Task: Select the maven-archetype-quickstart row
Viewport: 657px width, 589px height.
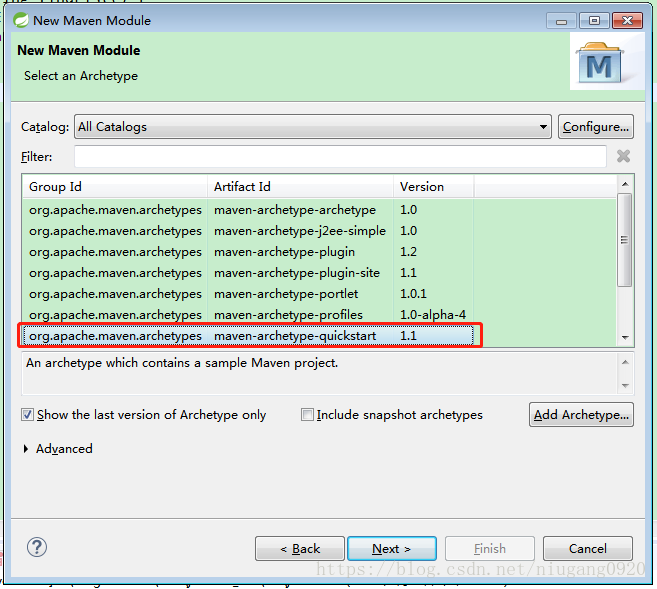Action: [248, 336]
